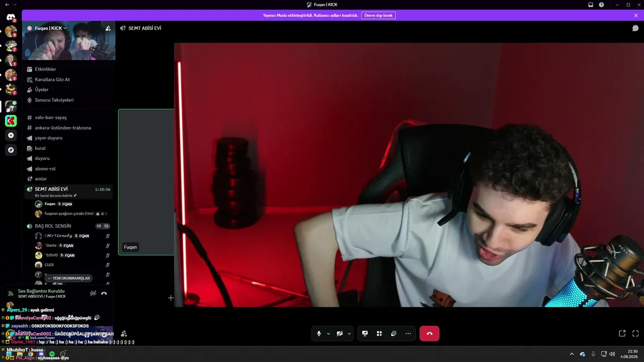Toggle noise suppression in voice panel

[93, 293]
